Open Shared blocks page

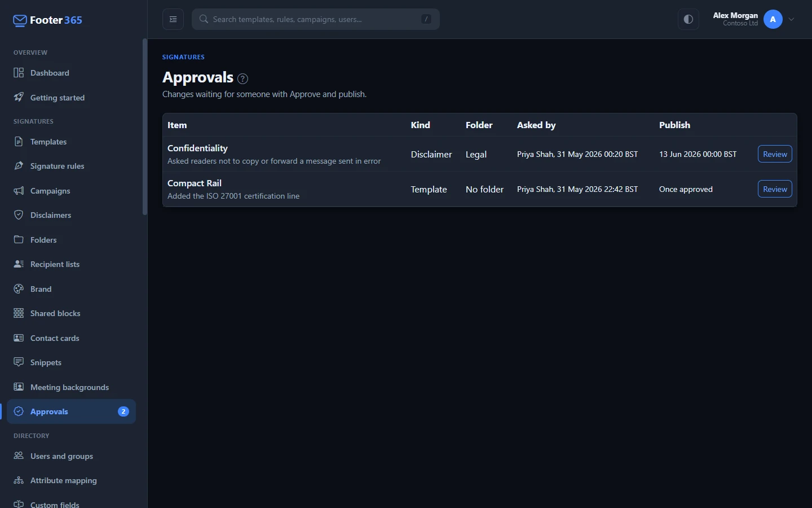coord(71,313)
